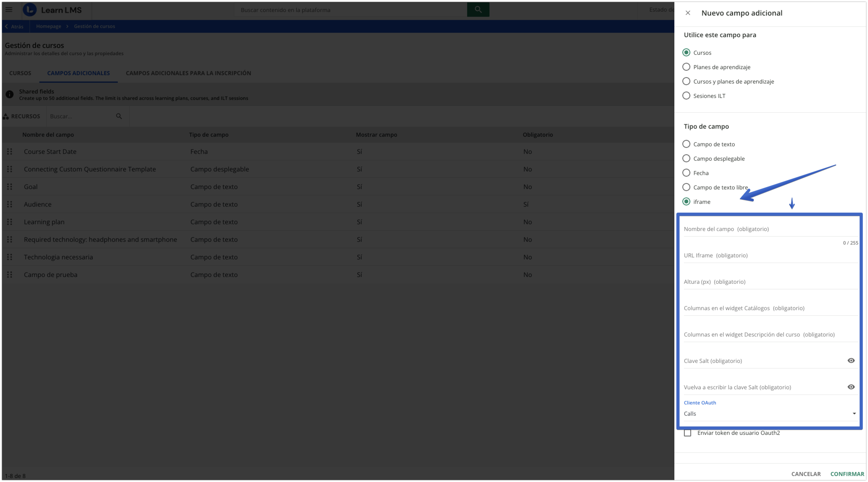Click the search icon beside the Buscar field
The image size is (868, 482).
(119, 116)
